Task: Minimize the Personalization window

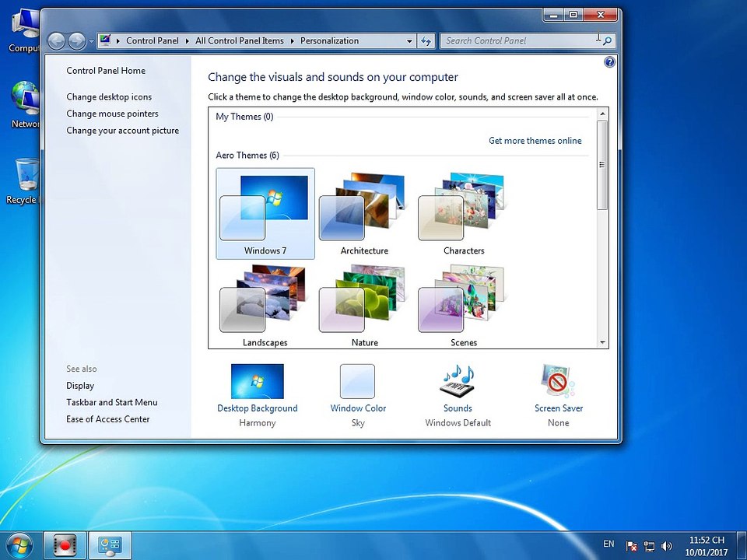Action: click(x=553, y=16)
